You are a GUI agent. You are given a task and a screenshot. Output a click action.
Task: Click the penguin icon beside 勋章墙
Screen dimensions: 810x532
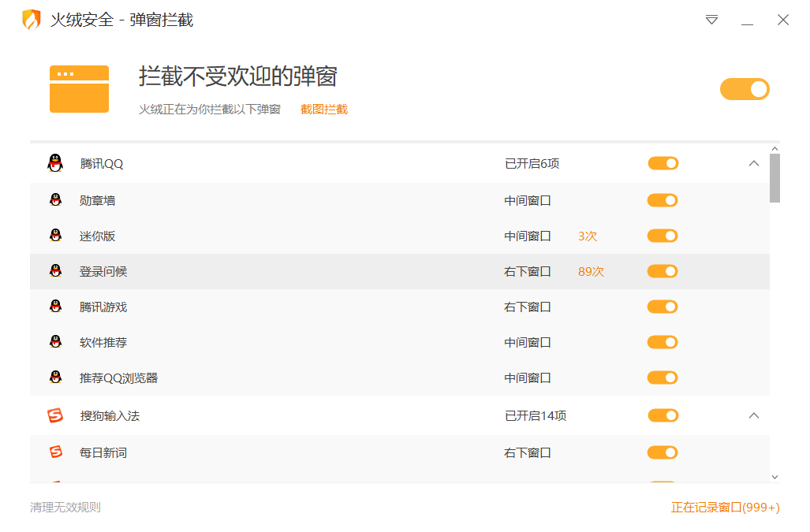(x=56, y=199)
